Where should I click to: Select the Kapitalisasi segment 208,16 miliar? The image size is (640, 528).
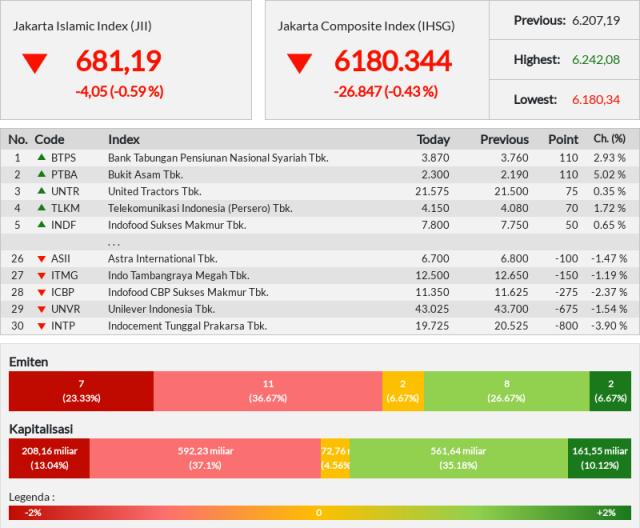(49, 458)
